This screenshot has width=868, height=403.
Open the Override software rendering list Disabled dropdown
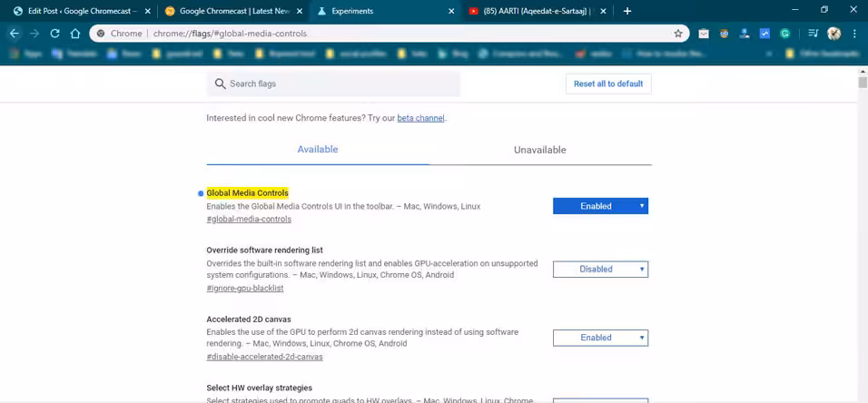coord(600,269)
